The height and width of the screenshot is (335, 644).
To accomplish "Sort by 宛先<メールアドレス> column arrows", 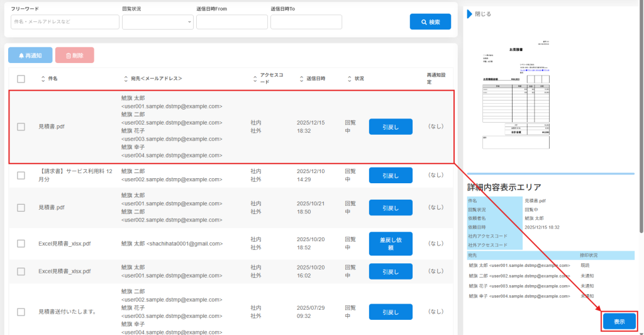I will (126, 79).
